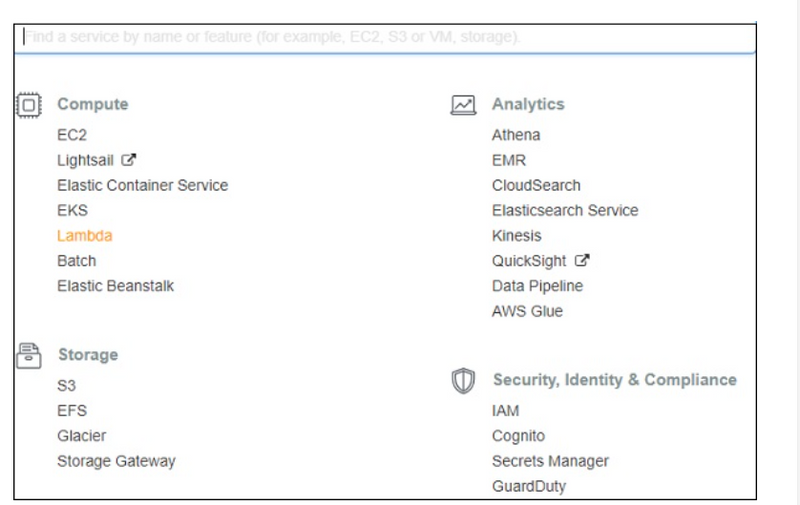Open Elasticsearch Service link
The width and height of the screenshot is (800, 505).
click(x=564, y=211)
